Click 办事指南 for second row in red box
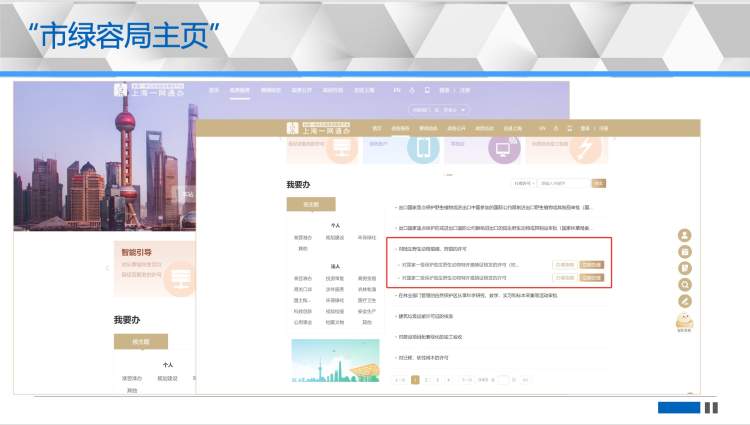 565,277
